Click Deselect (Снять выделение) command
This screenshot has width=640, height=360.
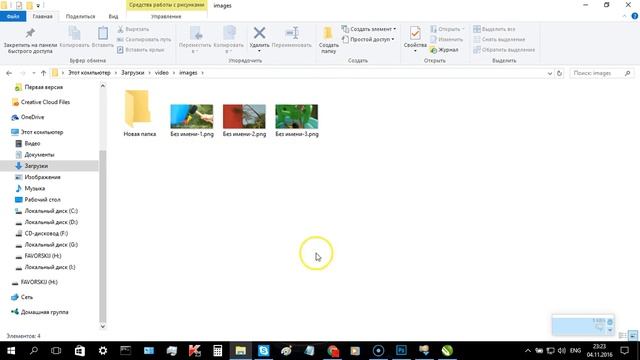tap(499, 40)
